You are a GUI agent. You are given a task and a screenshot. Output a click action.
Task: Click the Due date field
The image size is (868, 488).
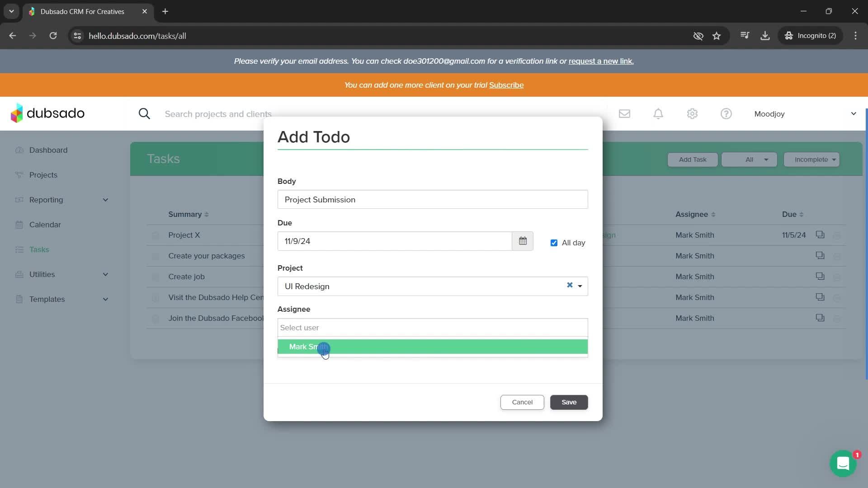pyautogui.click(x=395, y=241)
